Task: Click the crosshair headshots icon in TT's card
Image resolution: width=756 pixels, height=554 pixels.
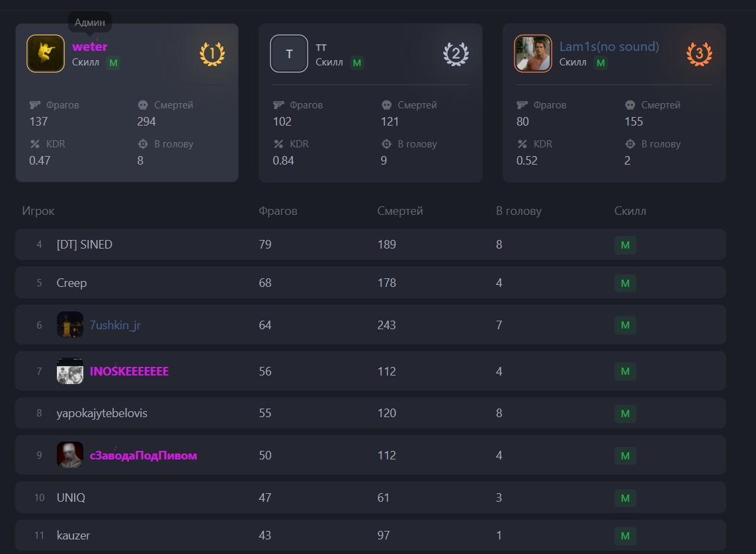Action: tap(386, 144)
